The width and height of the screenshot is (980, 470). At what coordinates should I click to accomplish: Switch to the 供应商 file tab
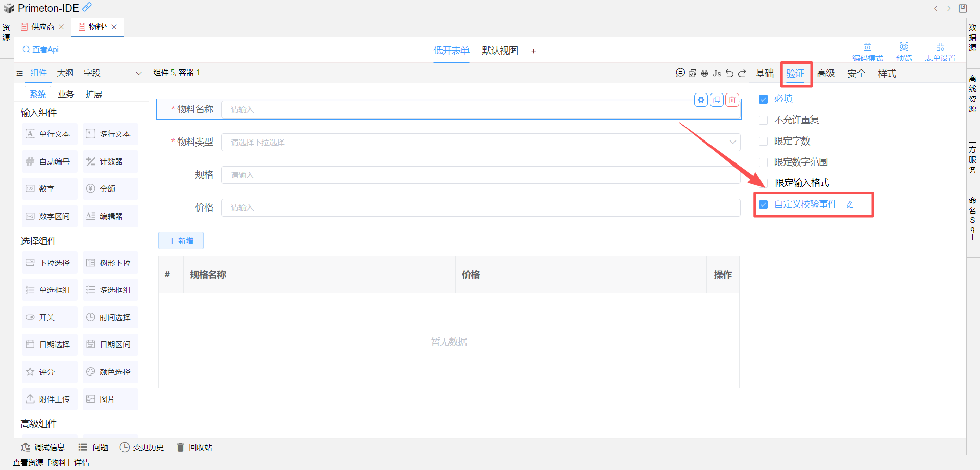click(x=42, y=27)
